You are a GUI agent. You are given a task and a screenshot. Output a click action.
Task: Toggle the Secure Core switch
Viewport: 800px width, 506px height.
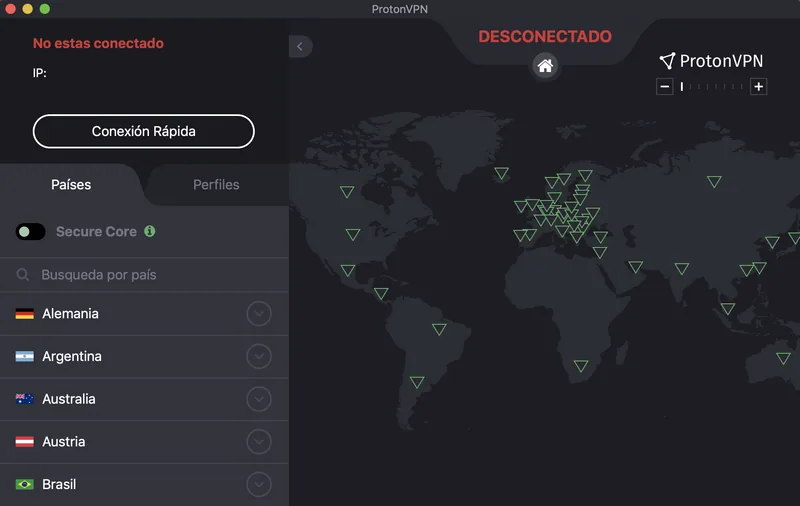click(x=31, y=232)
